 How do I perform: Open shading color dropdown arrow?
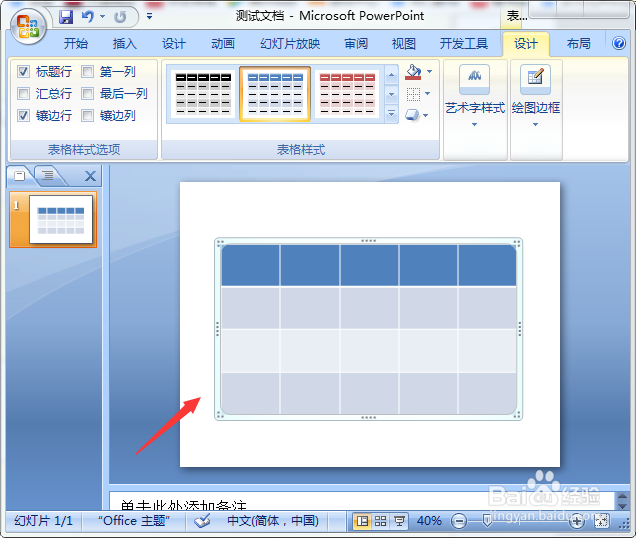(430, 72)
